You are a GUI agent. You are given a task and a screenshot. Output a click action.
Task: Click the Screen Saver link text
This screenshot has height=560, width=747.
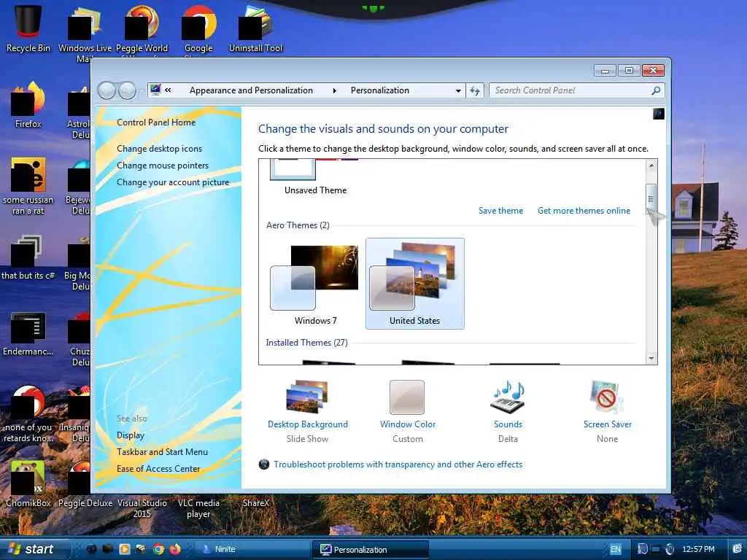click(x=608, y=424)
